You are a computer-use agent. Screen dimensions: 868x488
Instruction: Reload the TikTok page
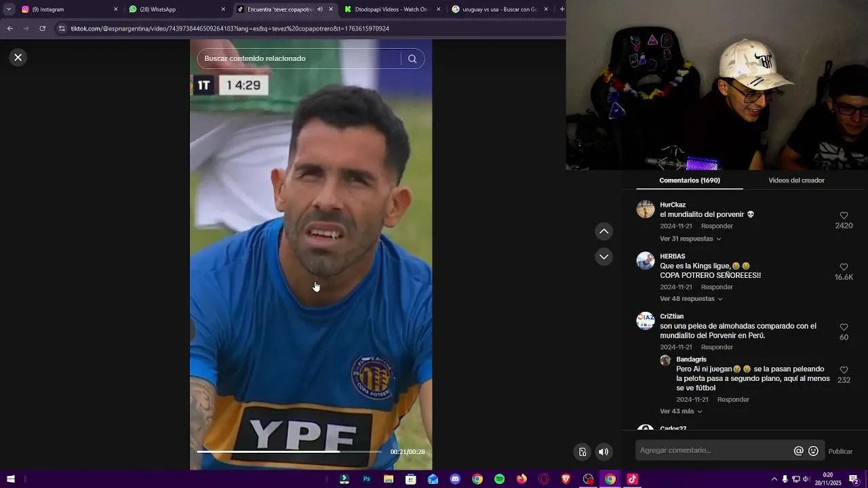tap(43, 28)
